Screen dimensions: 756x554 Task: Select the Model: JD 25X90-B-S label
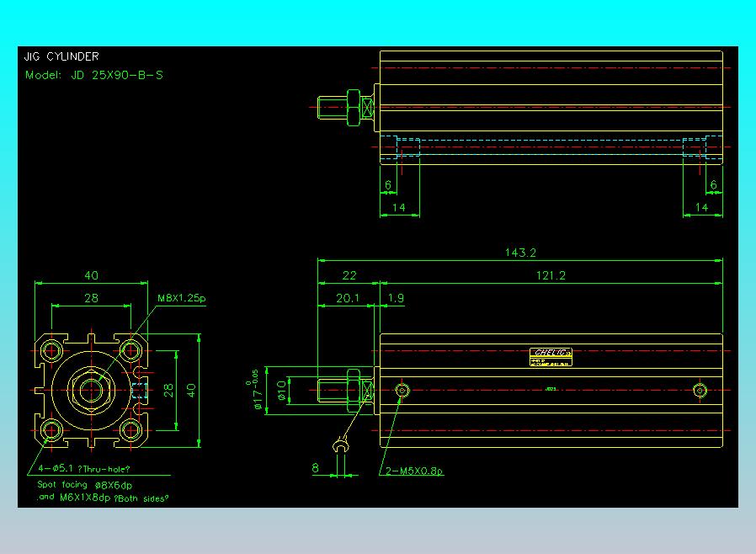click(94, 75)
